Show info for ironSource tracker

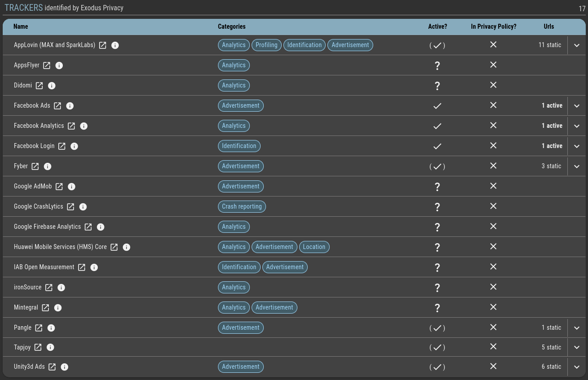point(61,288)
